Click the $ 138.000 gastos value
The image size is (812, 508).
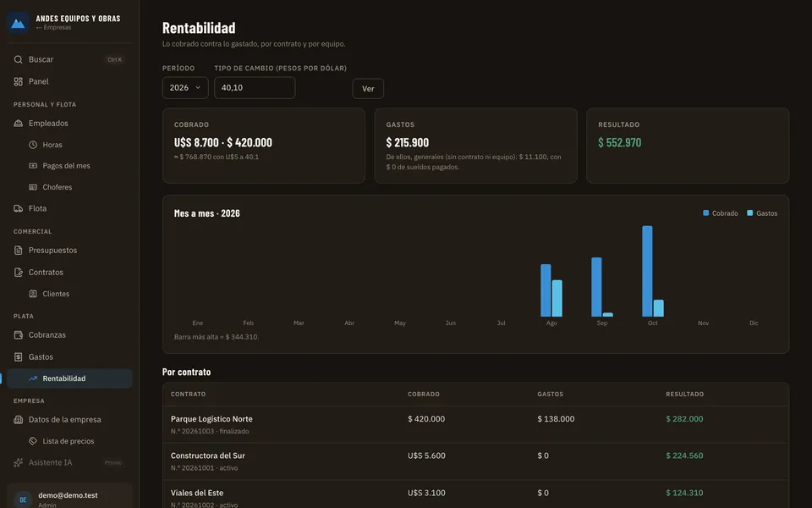point(556,419)
